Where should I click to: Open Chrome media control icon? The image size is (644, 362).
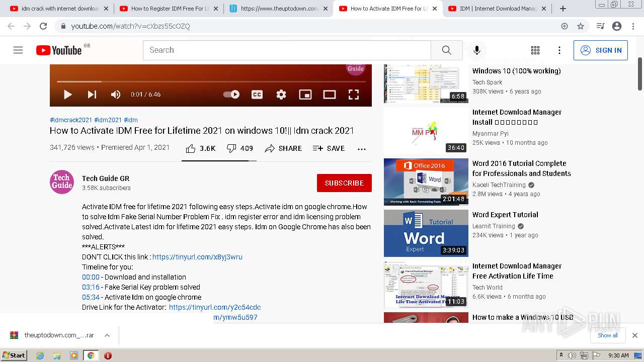point(600,26)
